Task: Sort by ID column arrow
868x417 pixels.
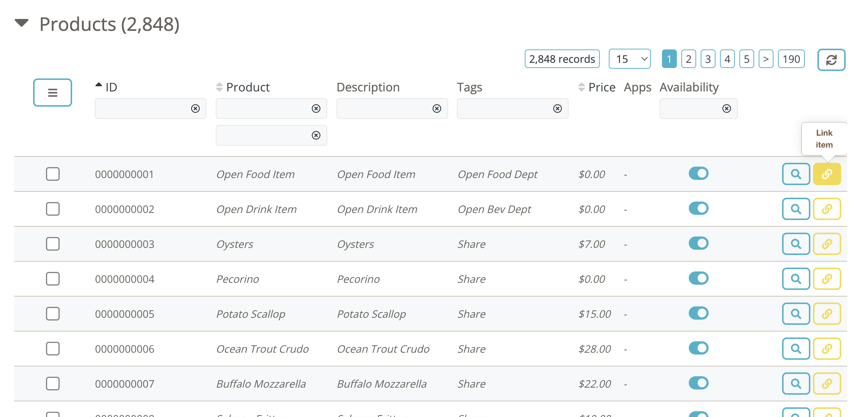Action: pyautogui.click(x=99, y=85)
